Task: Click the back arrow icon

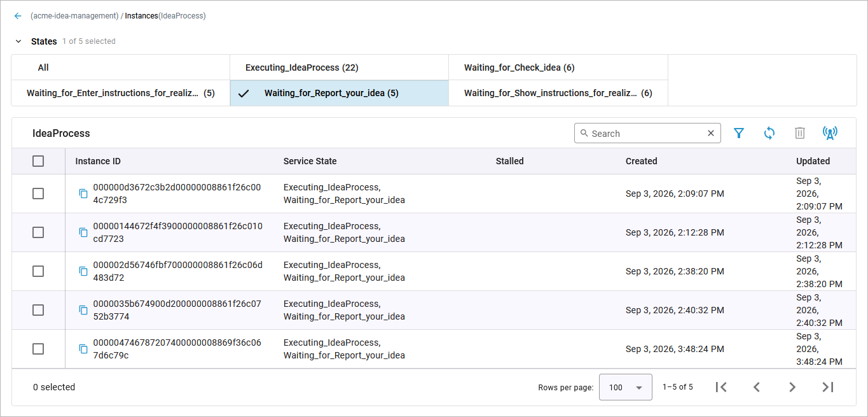Action: tap(18, 16)
